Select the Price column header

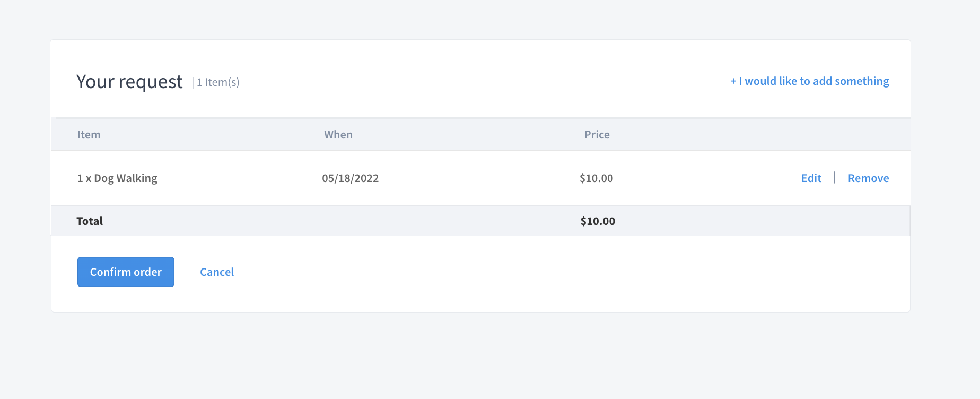[597, 135]
